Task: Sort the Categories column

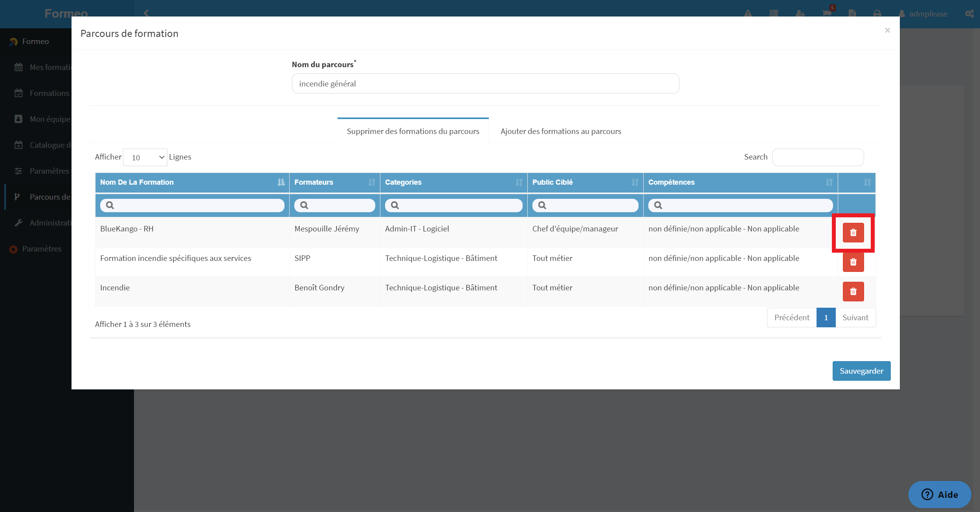Action: (x=453, y=182)
